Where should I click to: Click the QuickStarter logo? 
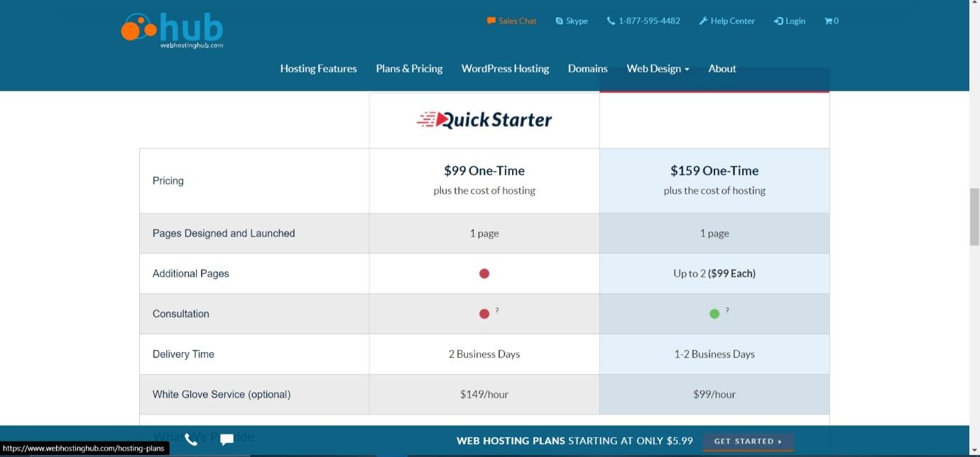(484, 119)
